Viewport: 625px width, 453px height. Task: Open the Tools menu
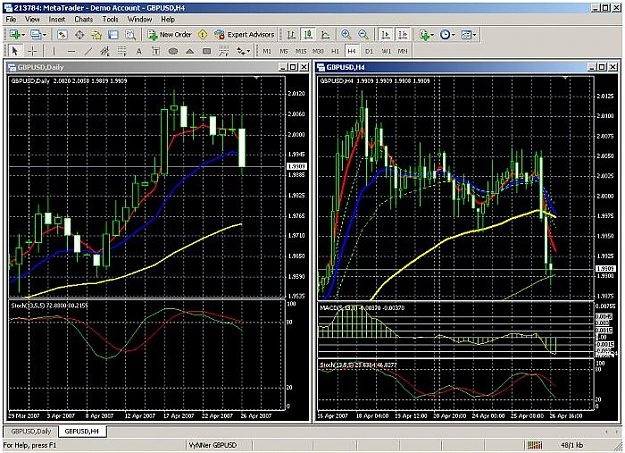click(x=110, y=19)
